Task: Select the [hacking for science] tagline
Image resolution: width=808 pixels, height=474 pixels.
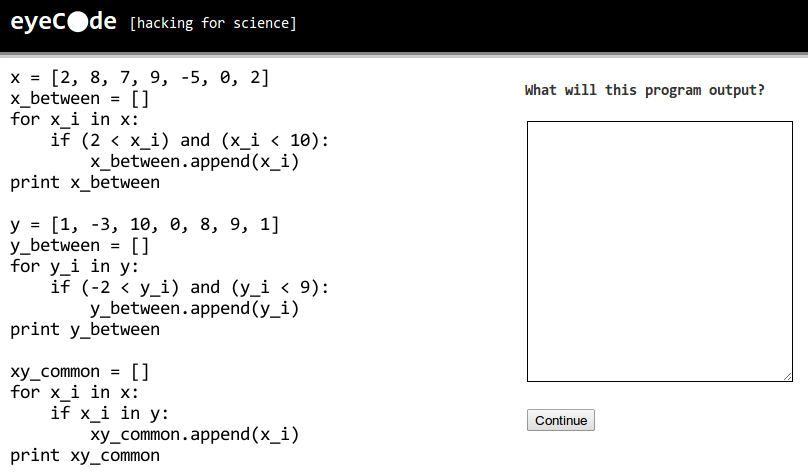Action: tap(213, 23)
